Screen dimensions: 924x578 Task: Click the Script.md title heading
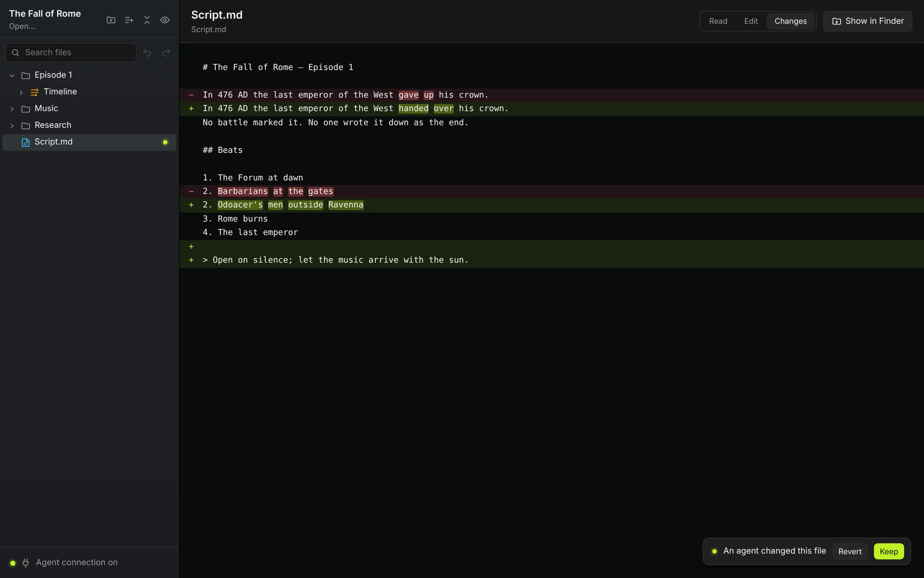pyautogui.click(x=217, y=14)
